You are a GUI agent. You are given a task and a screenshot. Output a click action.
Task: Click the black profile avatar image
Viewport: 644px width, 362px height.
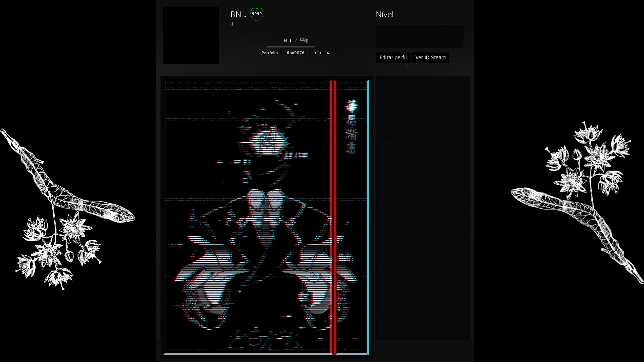[191, 36]
